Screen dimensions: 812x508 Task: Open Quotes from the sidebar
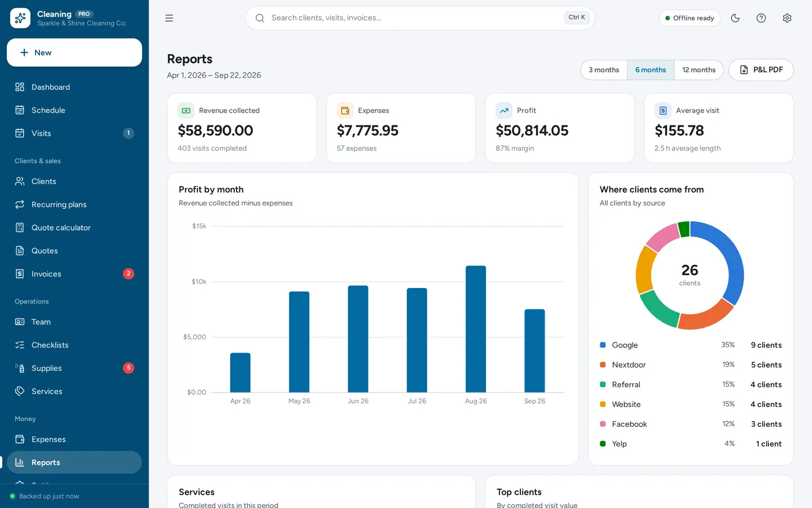74,251
